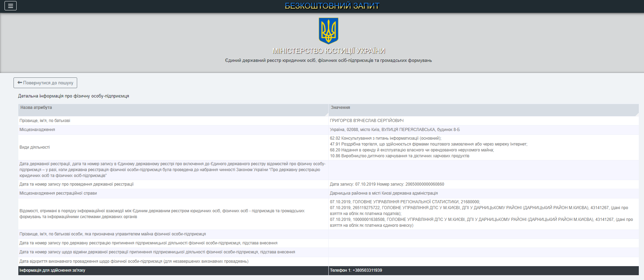
Task: Click 'Значення' column header
Action: [340, 108]
